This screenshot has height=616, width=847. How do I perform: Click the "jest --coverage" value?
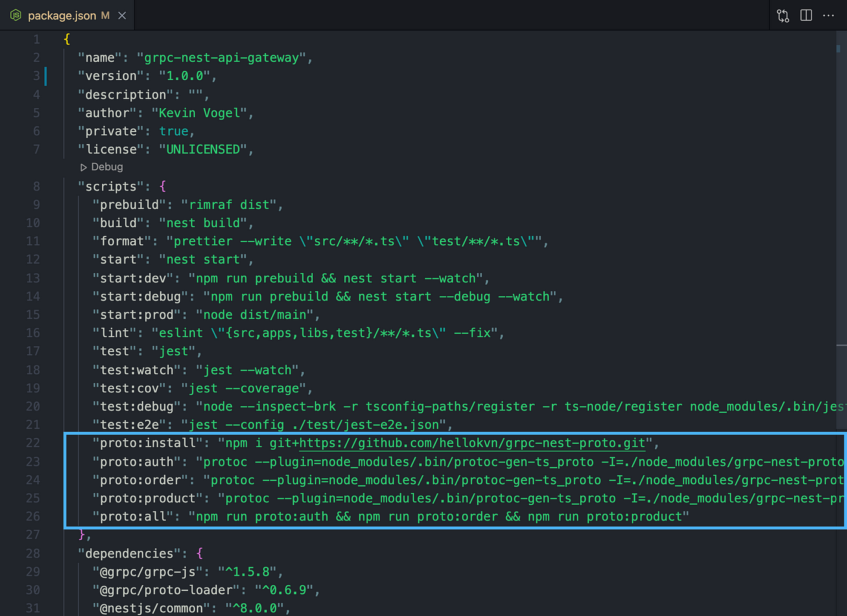(x=244, y=388)
